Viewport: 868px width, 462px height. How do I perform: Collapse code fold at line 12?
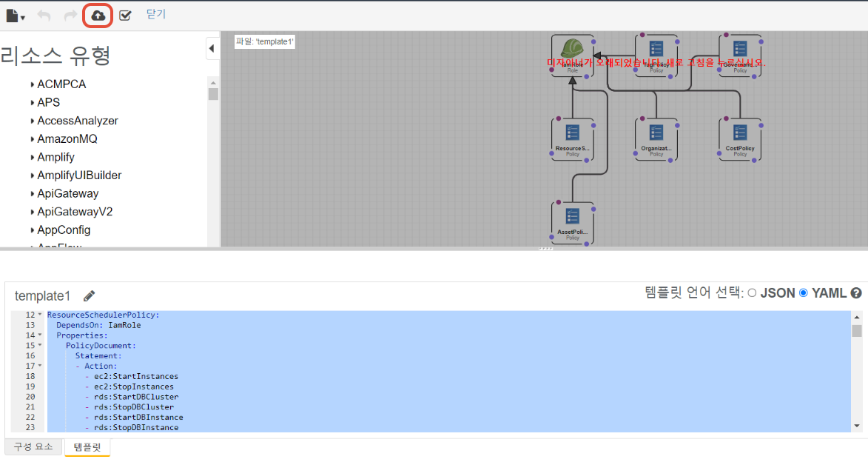pyautogui.click(x=40, y=315)
